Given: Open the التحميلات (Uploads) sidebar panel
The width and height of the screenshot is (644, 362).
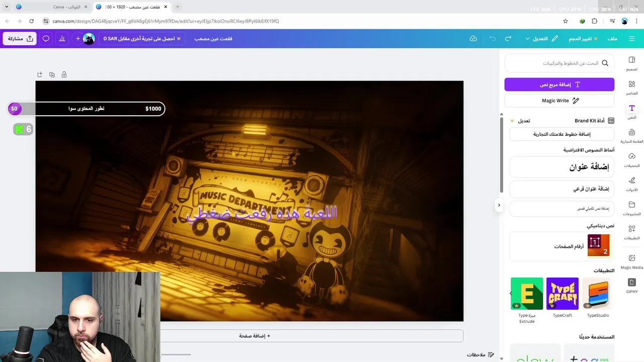Looking at the screenshot, I should [632, 160].
